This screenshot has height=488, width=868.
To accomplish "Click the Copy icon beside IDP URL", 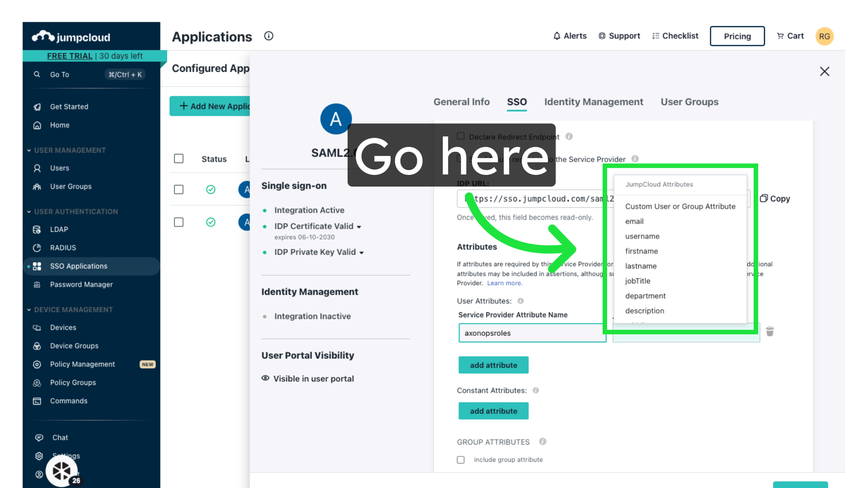I will [x=764, y=198].
